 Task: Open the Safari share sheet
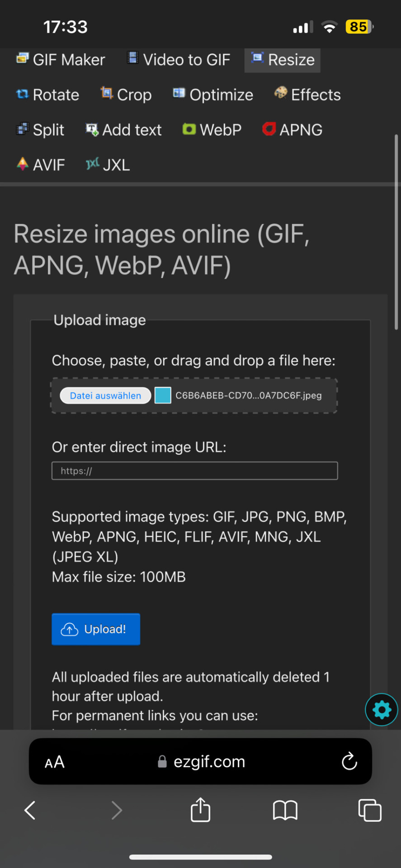click(x=200, y=810)
